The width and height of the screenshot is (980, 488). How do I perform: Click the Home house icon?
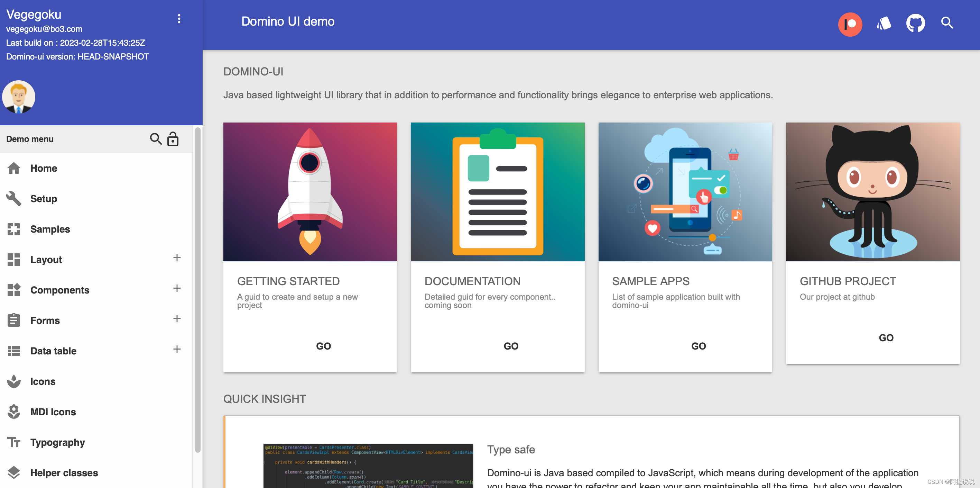(x=14, y=168)
